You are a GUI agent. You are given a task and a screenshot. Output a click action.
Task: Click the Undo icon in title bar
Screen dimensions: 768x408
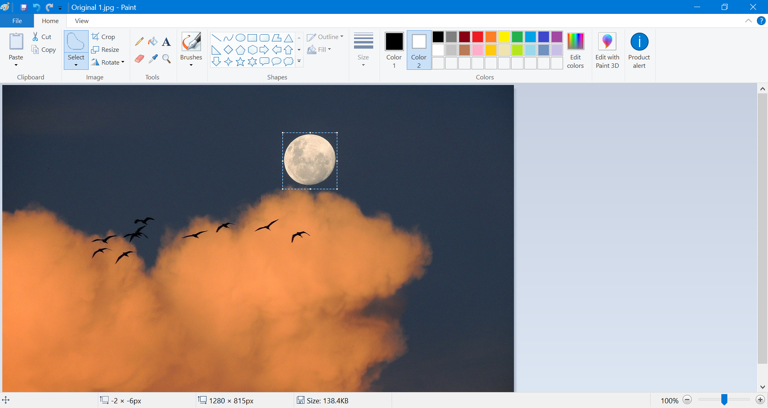(37, 7)
